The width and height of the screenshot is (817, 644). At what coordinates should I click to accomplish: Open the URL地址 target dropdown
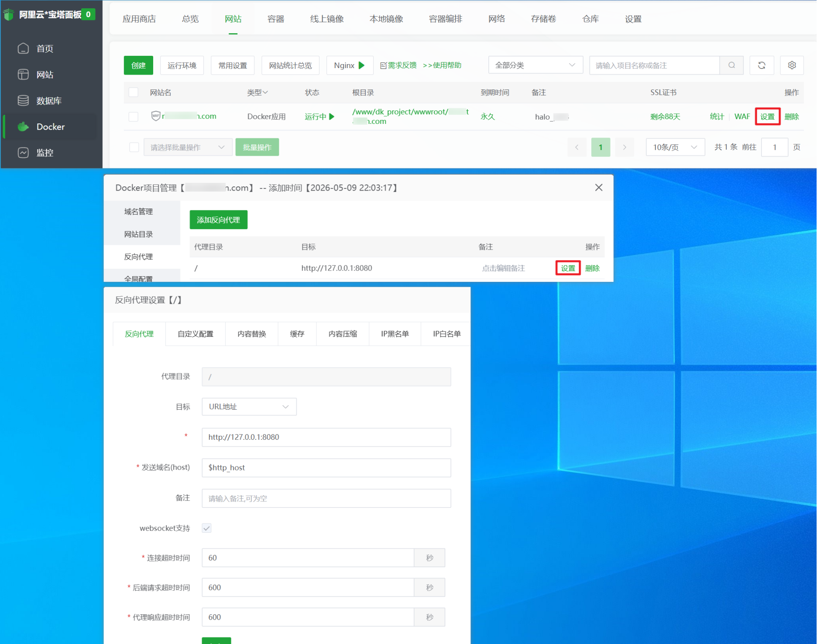249,407
